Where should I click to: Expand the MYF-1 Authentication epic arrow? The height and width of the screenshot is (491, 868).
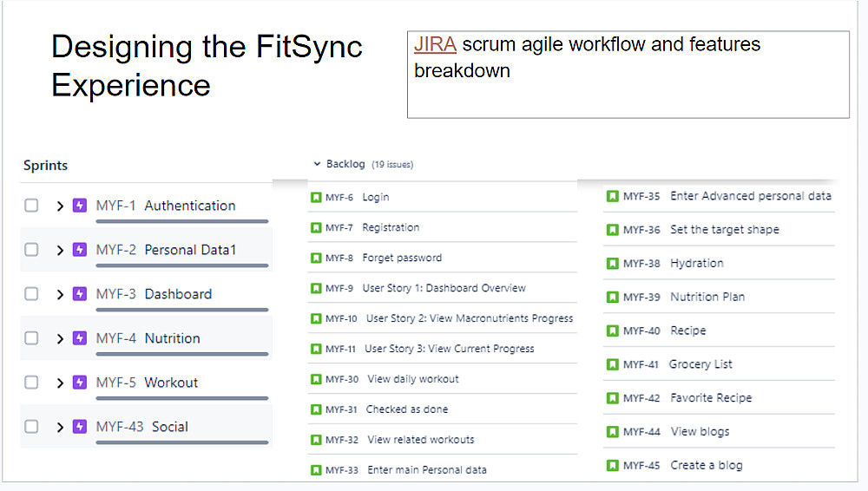tap(60, 206)
